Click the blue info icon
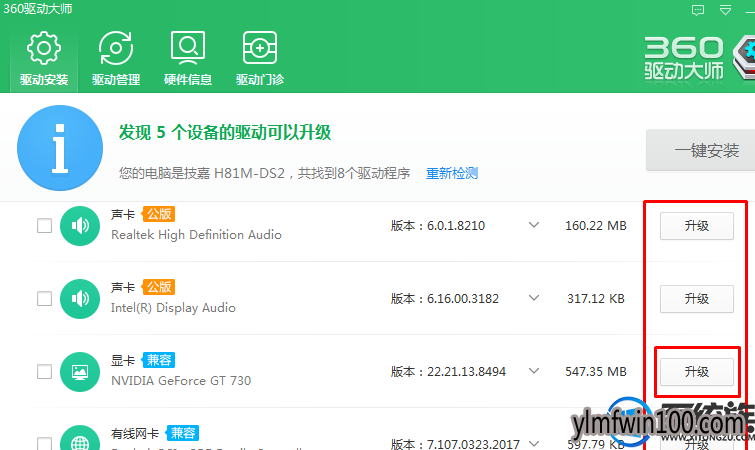 pos(60,148)
